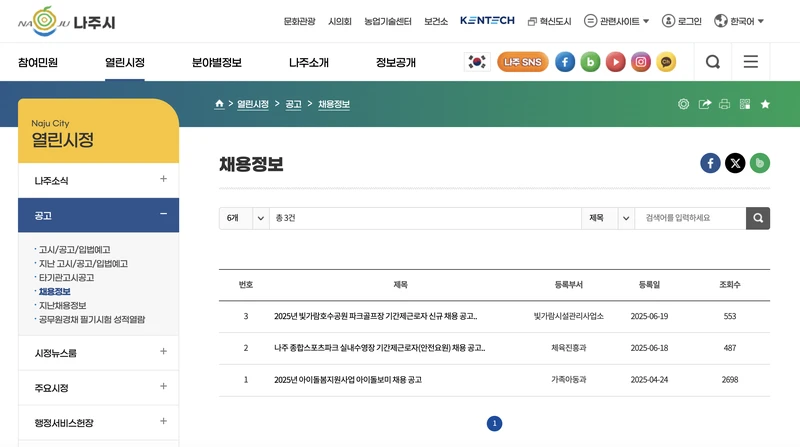Click the print icon in green banner

click(x=724, y=104)
